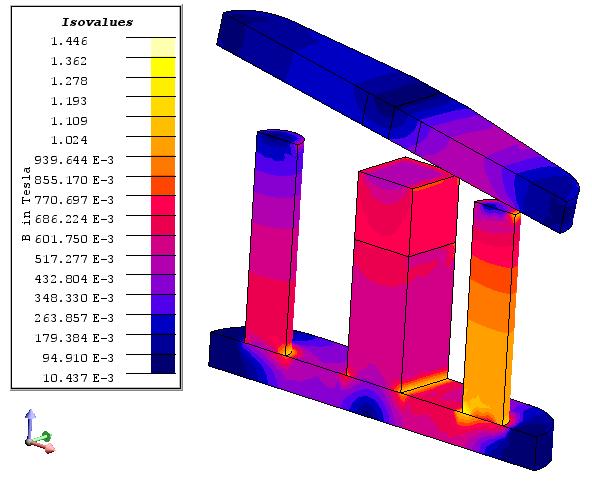The height and width of the screenshot is (490, 592).
Task: Select the bright yellow 1.362 legend band
Action: 163,67
